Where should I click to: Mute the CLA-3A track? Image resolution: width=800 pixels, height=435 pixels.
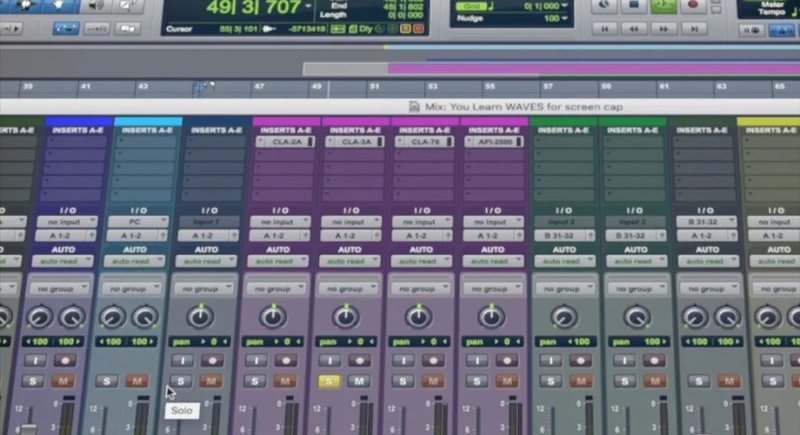(x=359, y=381)
